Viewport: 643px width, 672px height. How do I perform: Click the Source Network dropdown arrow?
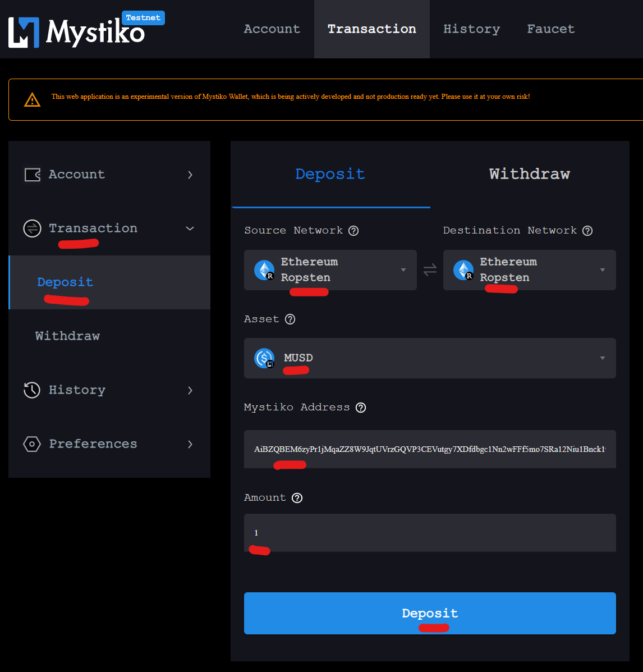[403, 270]
